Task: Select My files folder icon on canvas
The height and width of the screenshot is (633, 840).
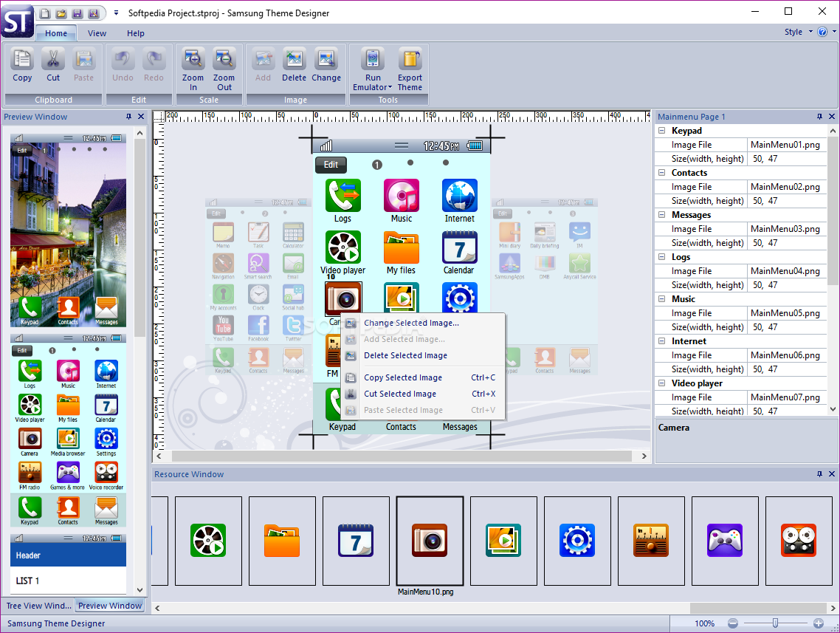Action: 402,247
